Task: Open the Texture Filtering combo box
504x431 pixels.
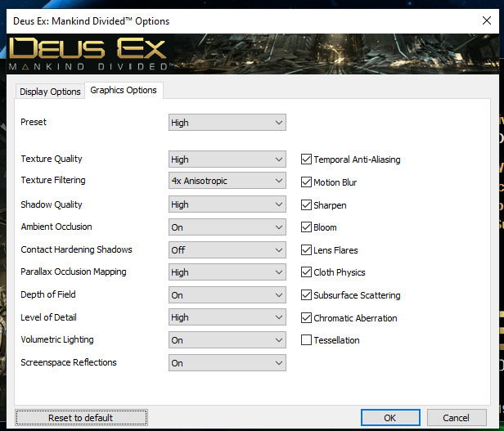Action: (x=227, y=181)
